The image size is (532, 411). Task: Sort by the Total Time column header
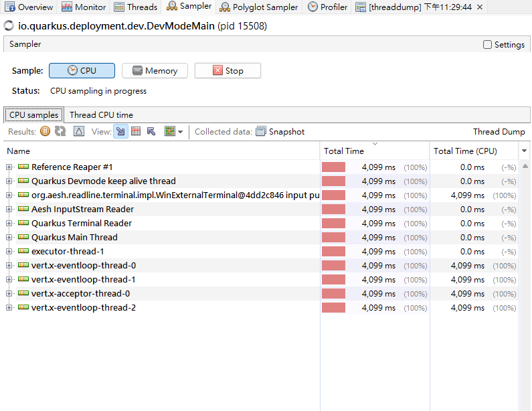(375, 151)
